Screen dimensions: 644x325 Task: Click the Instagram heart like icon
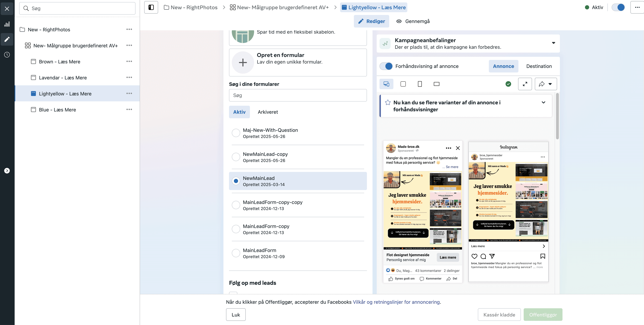coord(474,256)
